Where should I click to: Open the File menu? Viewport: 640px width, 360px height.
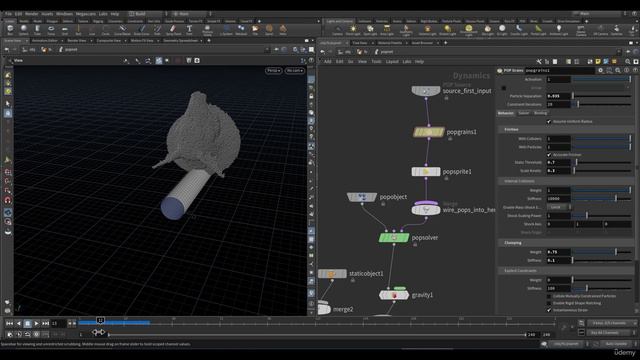8,14
